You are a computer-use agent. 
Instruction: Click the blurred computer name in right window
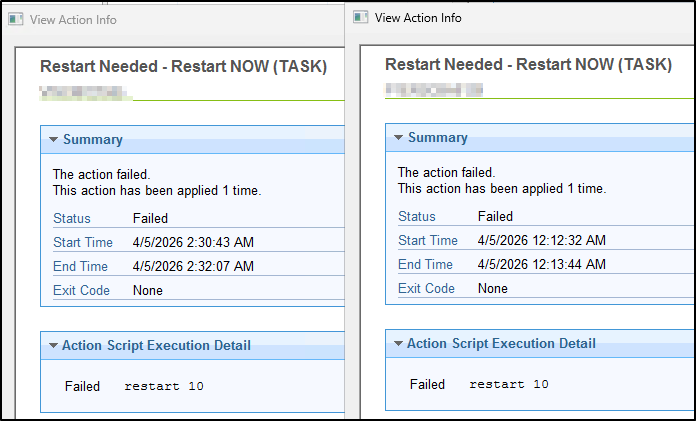(434, 90)
